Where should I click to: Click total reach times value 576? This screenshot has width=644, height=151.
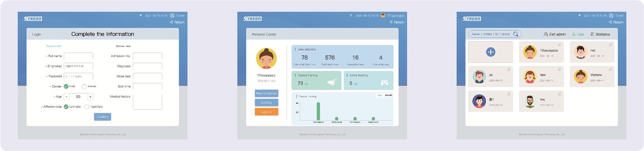pyautogui.click(x=330, y=58)
